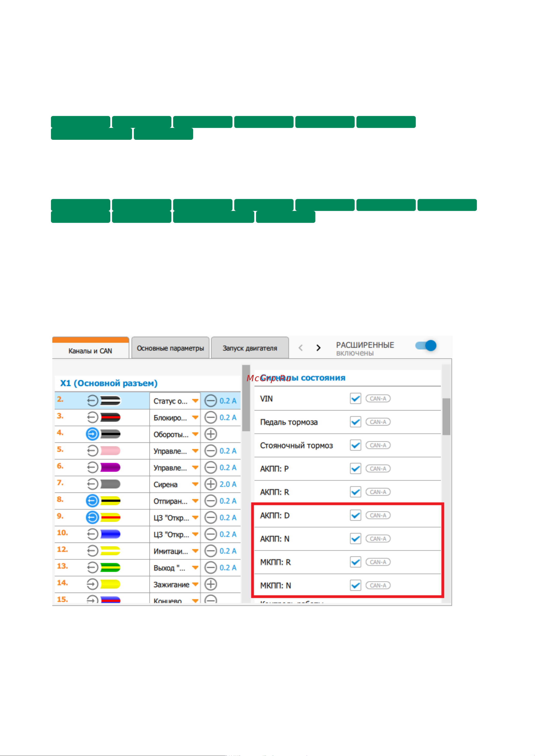Uncheck the АКПП: N checkbox
535x756 pixels.
pyautogui.click(x=355, y=539)
